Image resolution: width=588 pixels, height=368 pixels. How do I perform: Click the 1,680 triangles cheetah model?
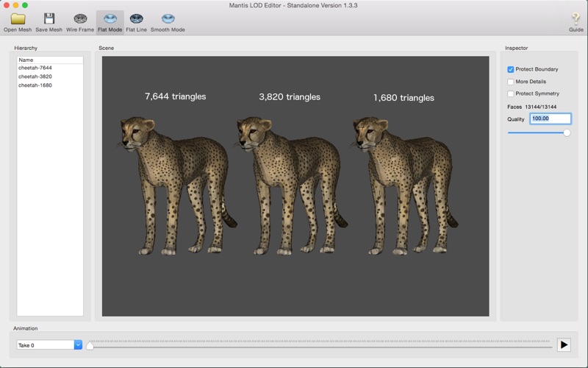coord(404,186)
